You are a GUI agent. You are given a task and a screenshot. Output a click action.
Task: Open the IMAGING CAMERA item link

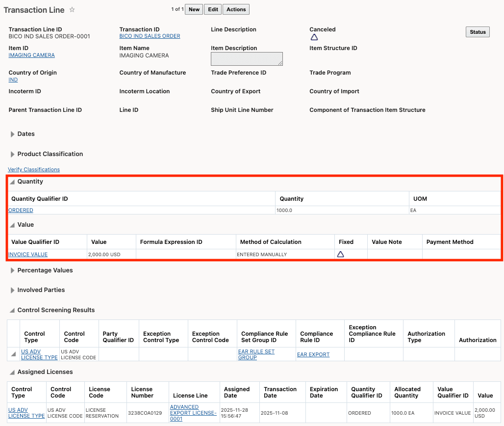(31, 55)
